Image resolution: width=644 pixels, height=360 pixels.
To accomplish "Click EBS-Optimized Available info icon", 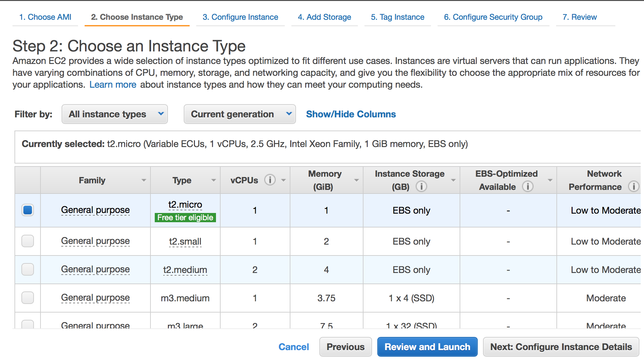I will click(x=527, y=187).
